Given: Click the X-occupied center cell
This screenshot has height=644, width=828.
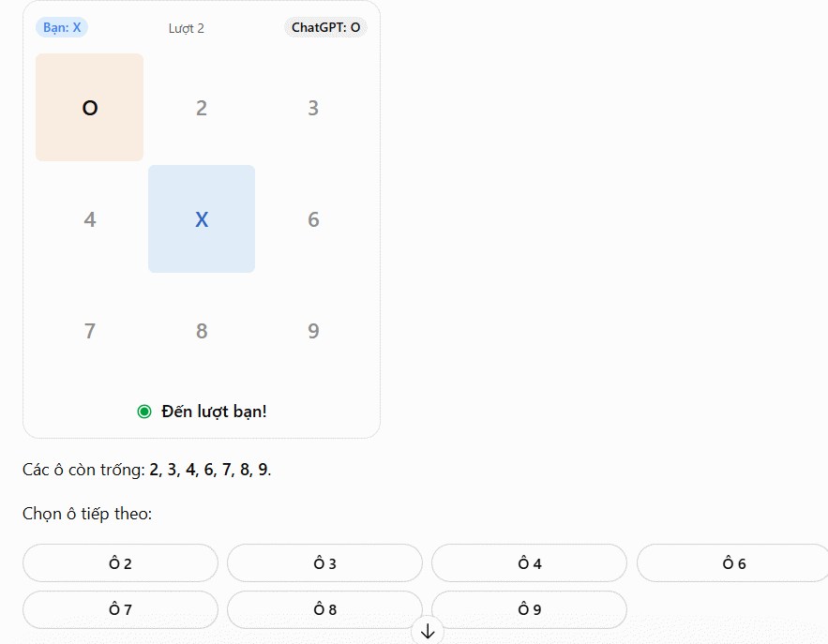Looking at the screenshot, I should click(x=202, y=219).
